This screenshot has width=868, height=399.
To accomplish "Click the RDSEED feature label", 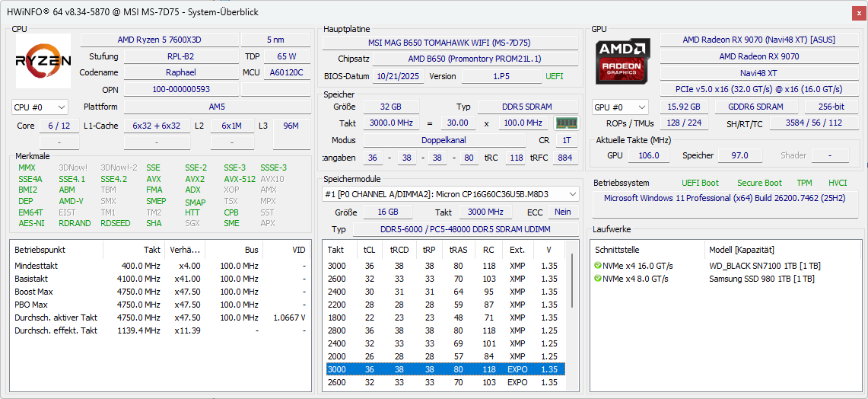I will 116,223.
